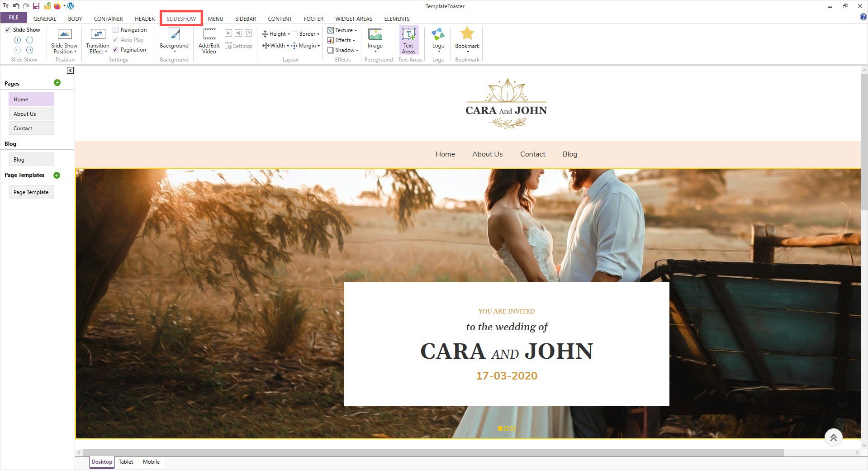The image size is (868, 470).
Task: Open the slideshow Background tool
Action: click(174, 35)
